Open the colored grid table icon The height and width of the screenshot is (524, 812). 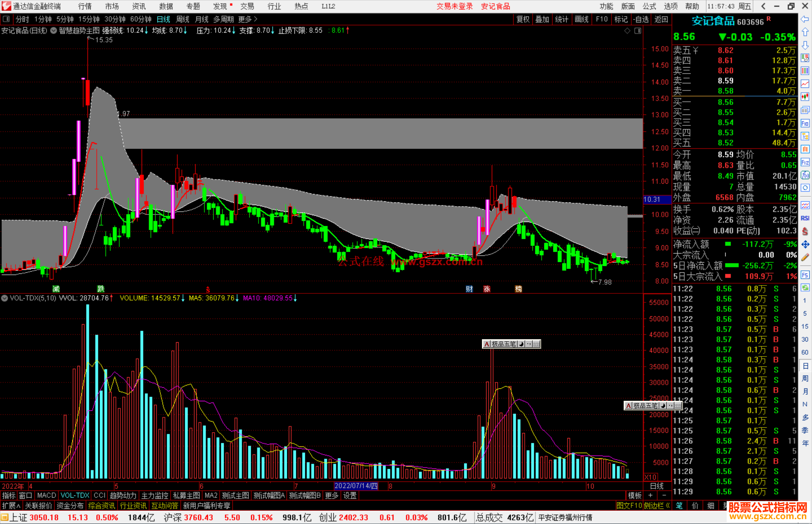click(x=805, y=71)
